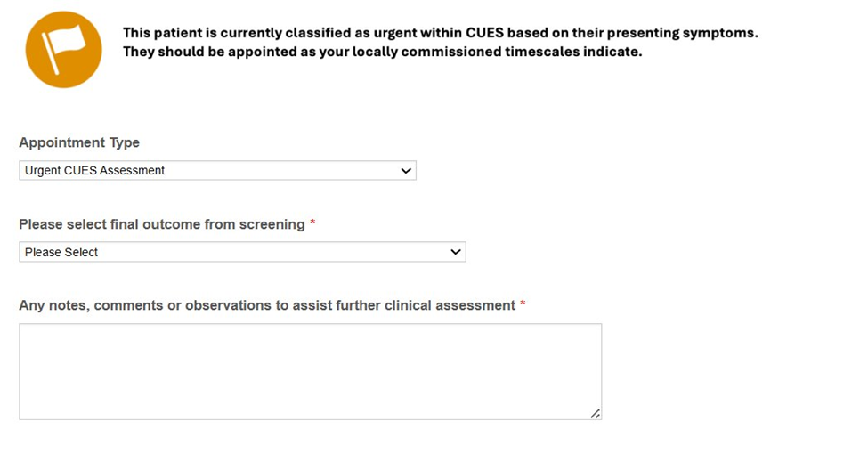This screenshot has height=453, width=868.
Task: Select the Urgent CUES Assessment text
Action: tap(94, 170)
